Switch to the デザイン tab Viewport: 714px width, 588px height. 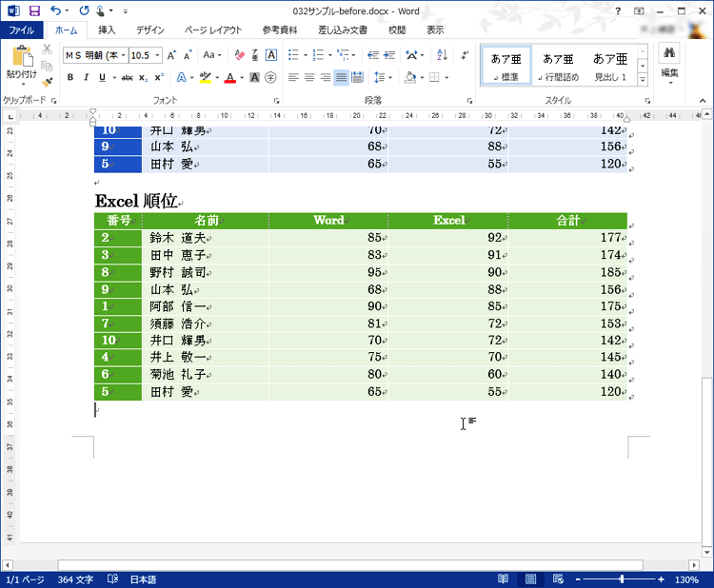150,30
